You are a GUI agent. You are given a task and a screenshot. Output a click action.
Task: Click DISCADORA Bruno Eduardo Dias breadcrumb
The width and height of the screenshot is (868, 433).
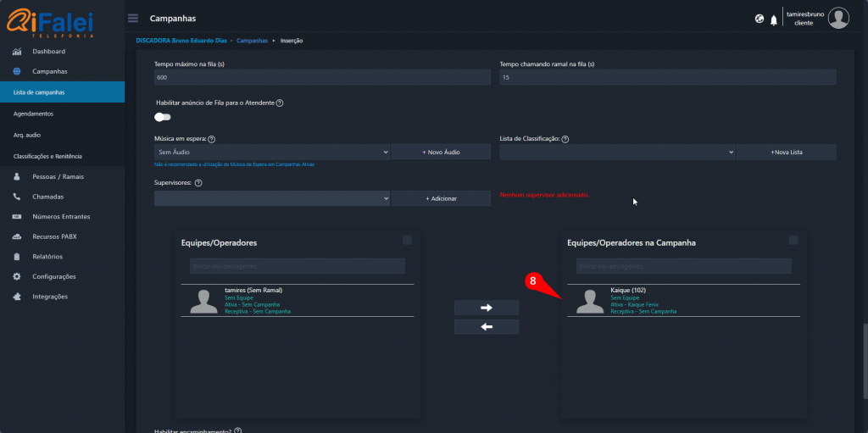click(x=181, y=41)
